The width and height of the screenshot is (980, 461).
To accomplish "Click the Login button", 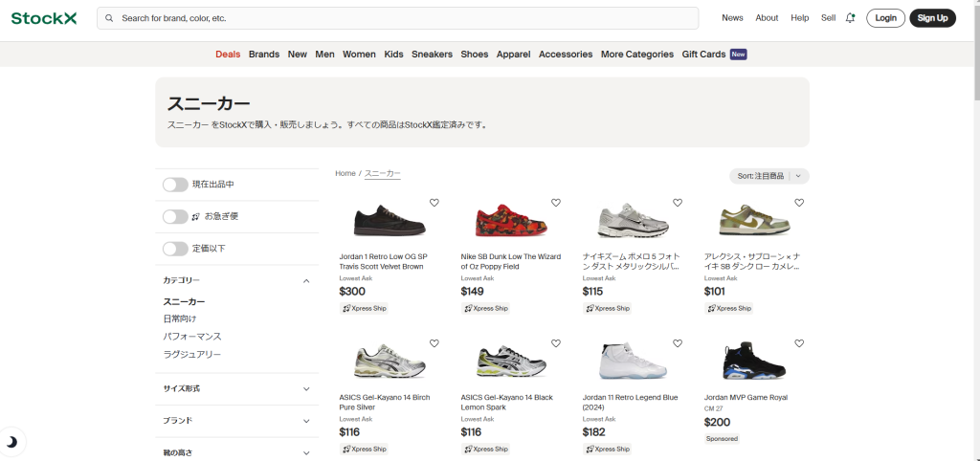I will [885, 18].
